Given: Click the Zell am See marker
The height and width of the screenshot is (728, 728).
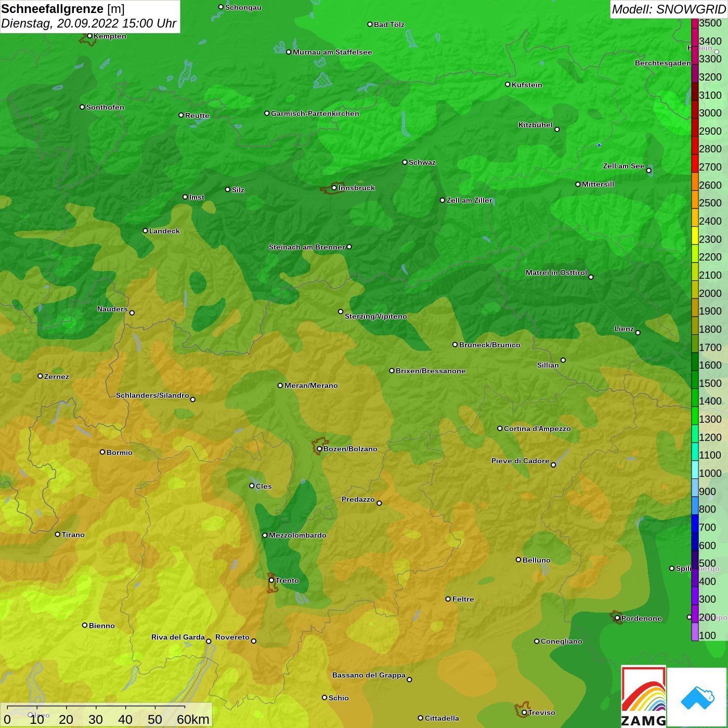Looking at the screenshot, I should 648,170.
